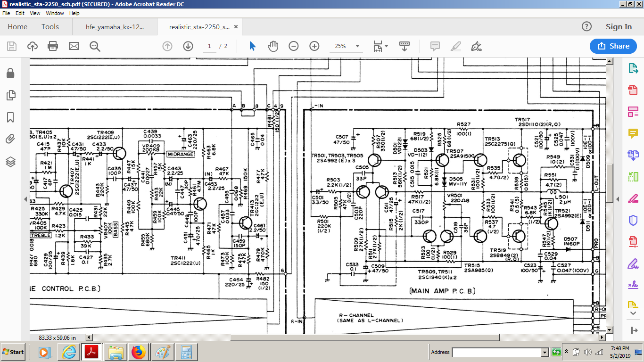
Task: Click the blue Share button
Action: click(x=613, y=46)
